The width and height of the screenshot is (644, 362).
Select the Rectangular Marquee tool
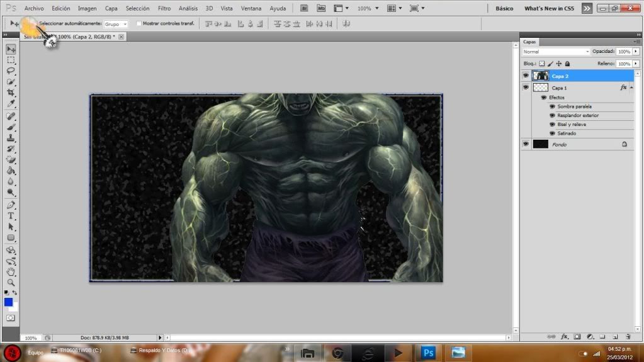(11, 60)
